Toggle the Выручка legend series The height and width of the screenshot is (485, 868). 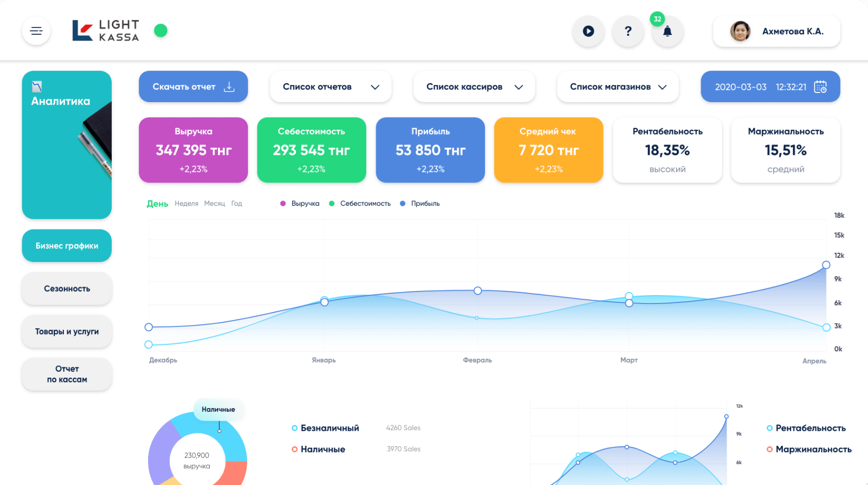click(x=300, y=203)
